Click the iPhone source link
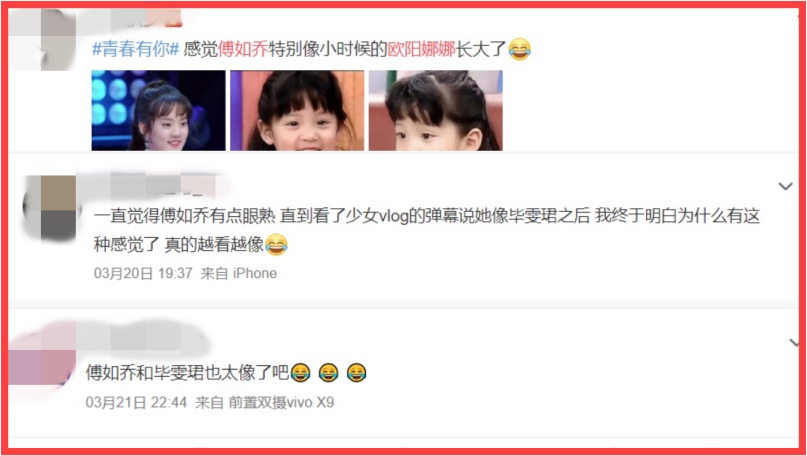Image resolution: width=807 pixels, height=456 pixels. point(255,273)
